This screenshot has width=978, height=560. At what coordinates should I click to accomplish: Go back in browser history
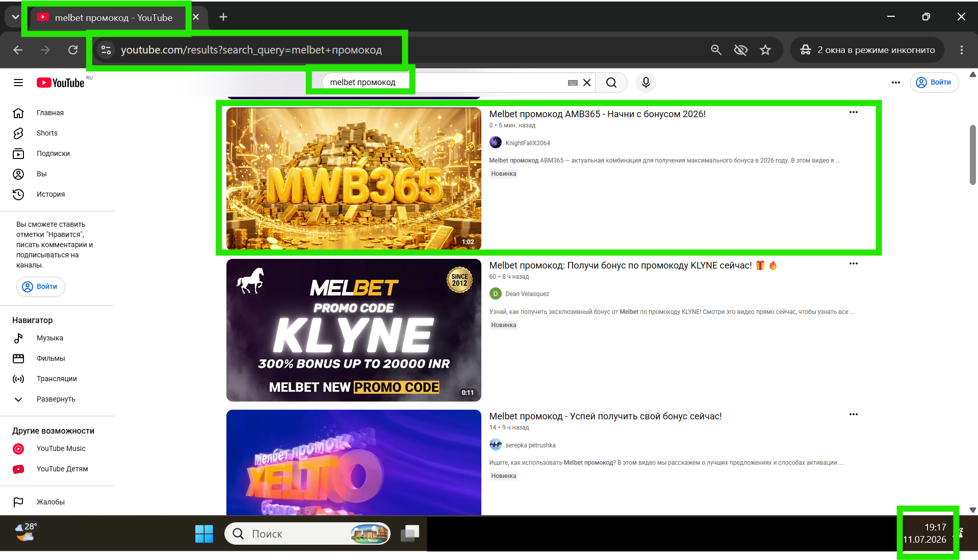[x=18, y=50]
